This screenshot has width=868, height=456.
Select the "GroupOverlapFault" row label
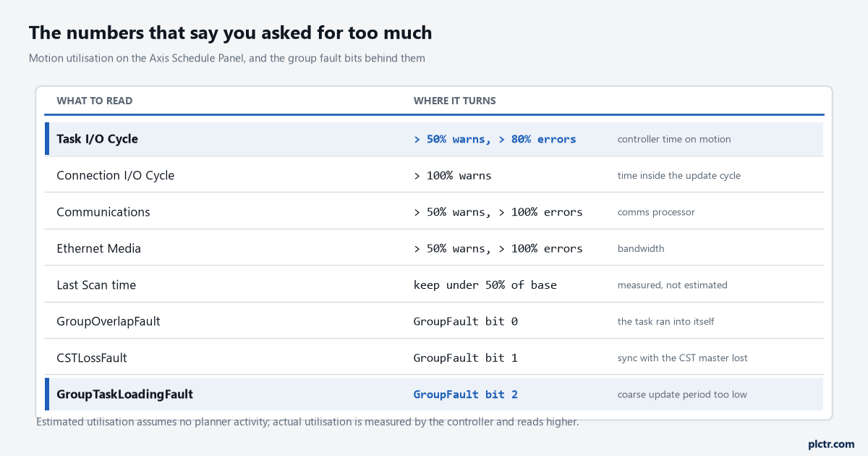pos(109,321)
